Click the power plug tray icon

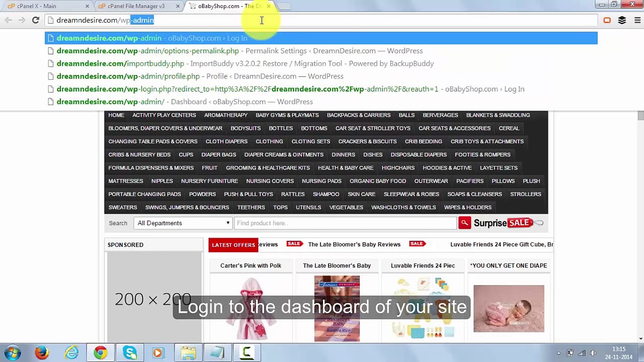click(x=570, y=353)
